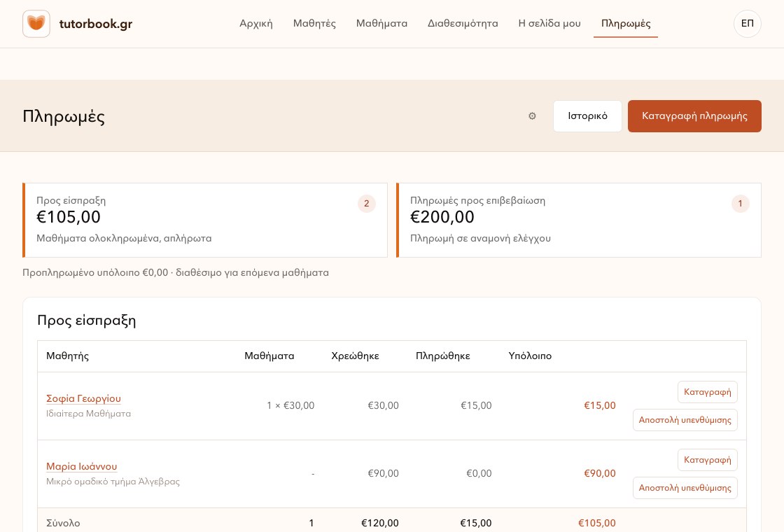Go to the Αρχική tab
This screenshot has width=784, height=532.
(x=256, y=24)
